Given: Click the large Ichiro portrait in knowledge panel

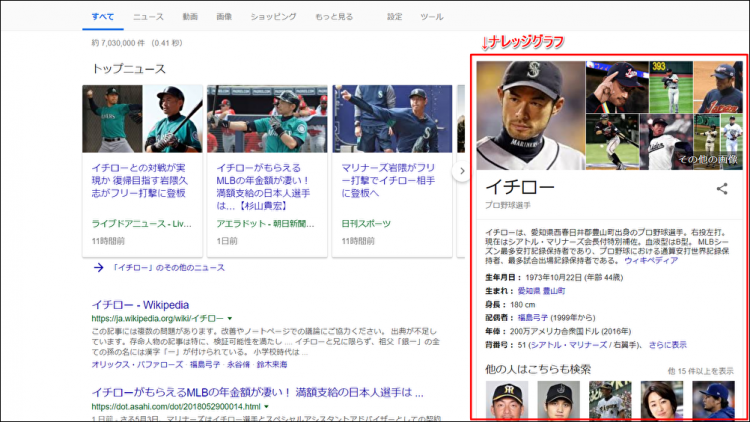Looking at the screenshot, I should (x=530, y=115).
